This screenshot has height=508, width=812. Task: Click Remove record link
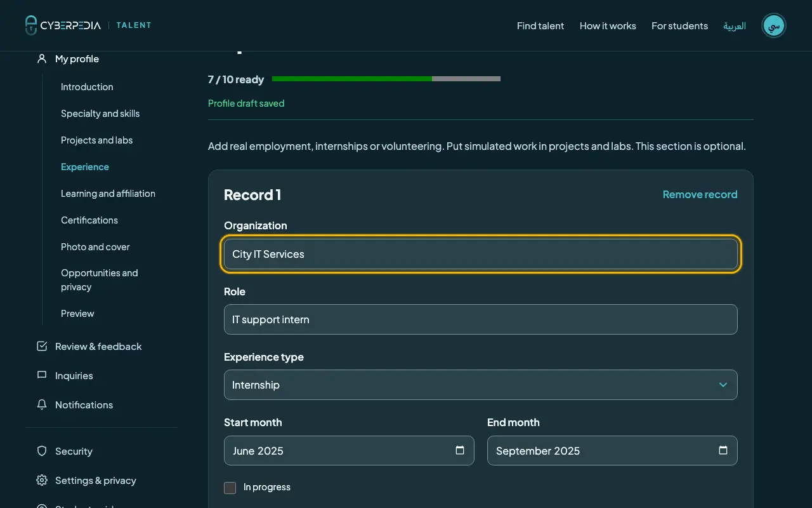(700, 194)
